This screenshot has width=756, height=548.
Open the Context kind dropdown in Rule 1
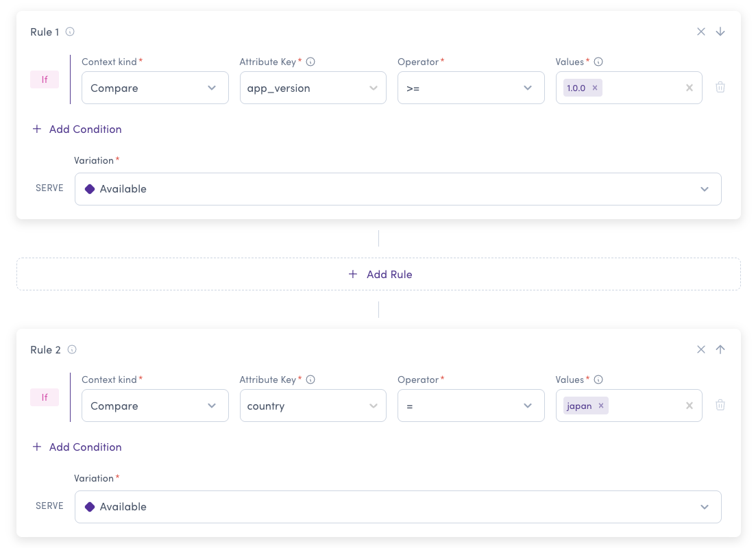(155, 88)
